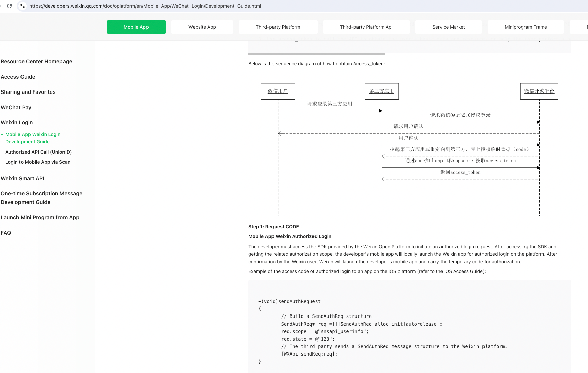
Task: Open the WeChat Pay sidebar section
Action: 16,108
